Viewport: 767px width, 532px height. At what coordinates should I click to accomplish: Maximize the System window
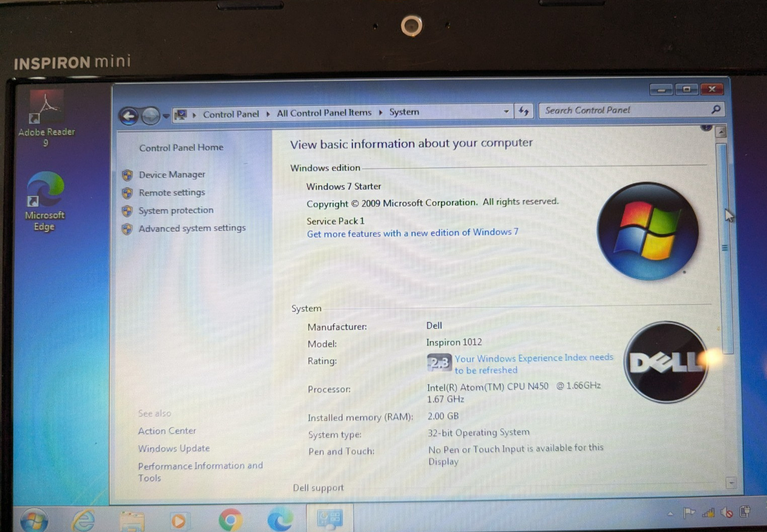686,90
